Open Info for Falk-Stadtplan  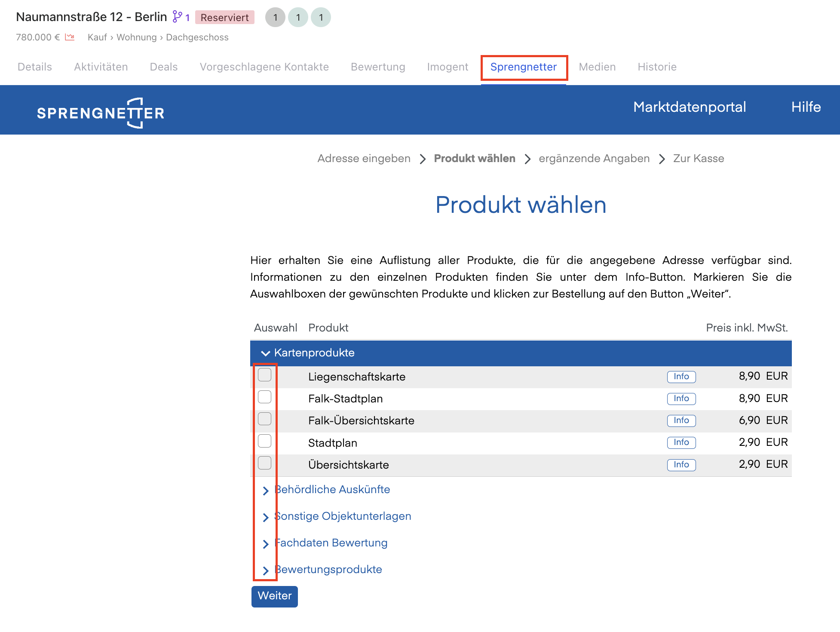(681, 399)
